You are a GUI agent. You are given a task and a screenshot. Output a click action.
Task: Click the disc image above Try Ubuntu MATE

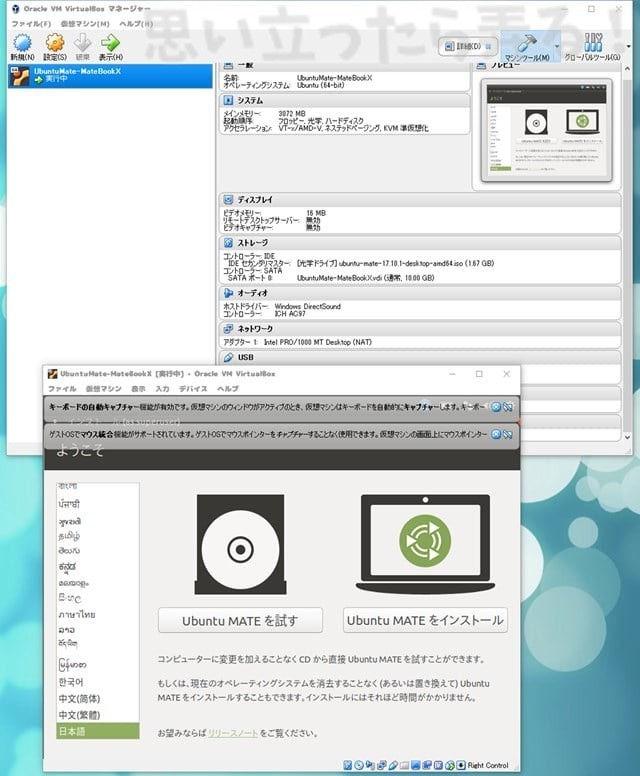(x=241, y=544)
